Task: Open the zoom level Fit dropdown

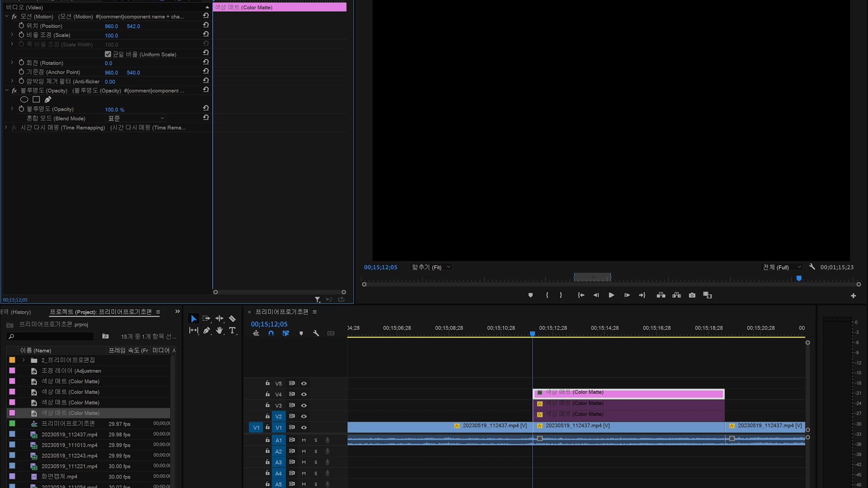Action: click(x=431, y=267)
